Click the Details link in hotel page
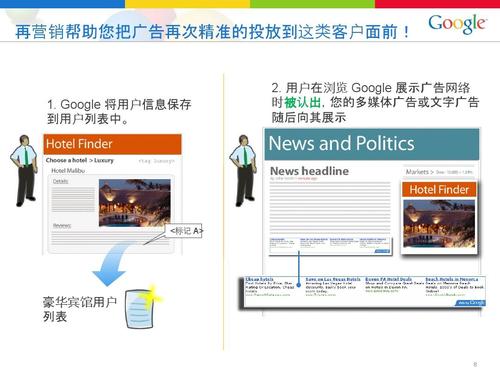500x375 pixels. 60,181
